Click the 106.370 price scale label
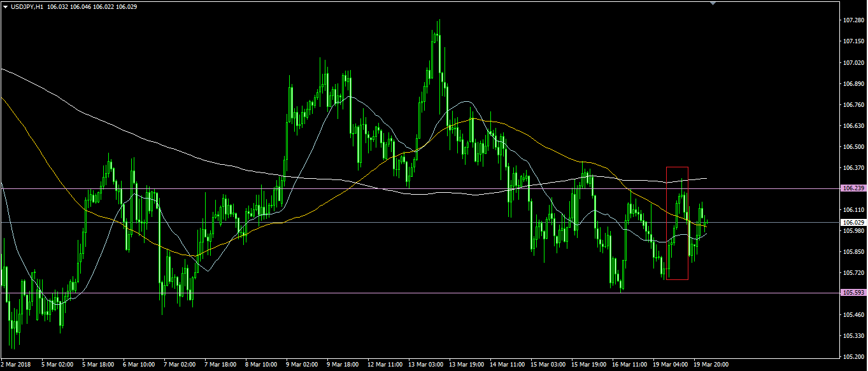Image resolution: width=868 pixels, height=371 pixels. tap(853, 167)
